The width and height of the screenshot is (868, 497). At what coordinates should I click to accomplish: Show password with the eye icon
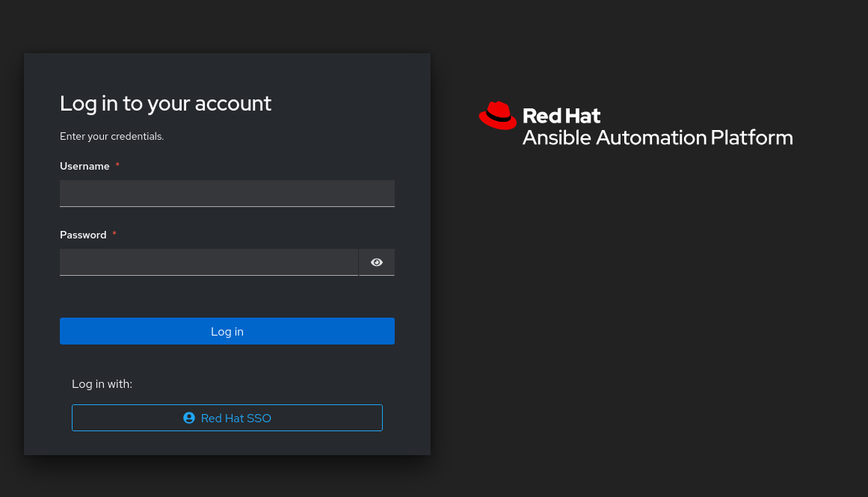point(376,262)
